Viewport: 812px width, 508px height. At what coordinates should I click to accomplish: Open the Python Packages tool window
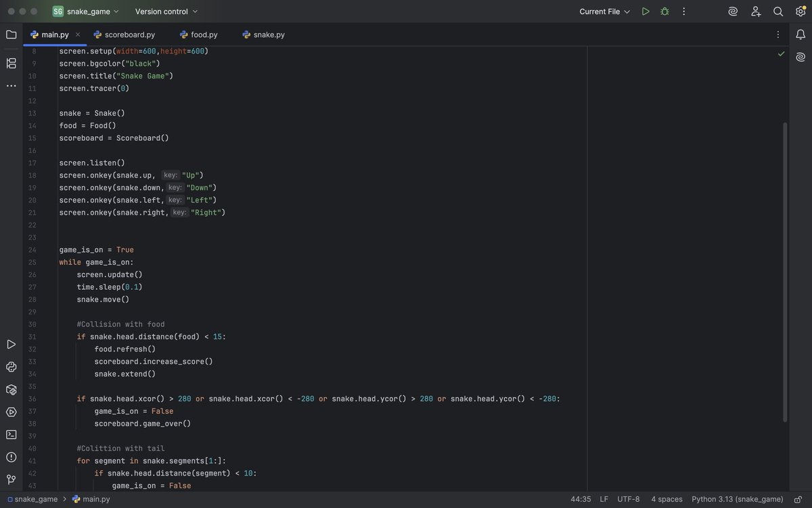tap(11, 389)
